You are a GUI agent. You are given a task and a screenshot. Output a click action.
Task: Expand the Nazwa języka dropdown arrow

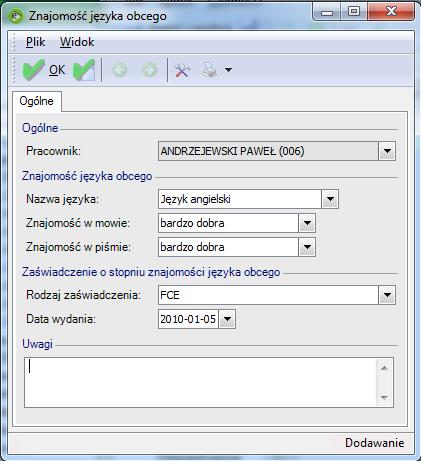click(x=330, y=199)
